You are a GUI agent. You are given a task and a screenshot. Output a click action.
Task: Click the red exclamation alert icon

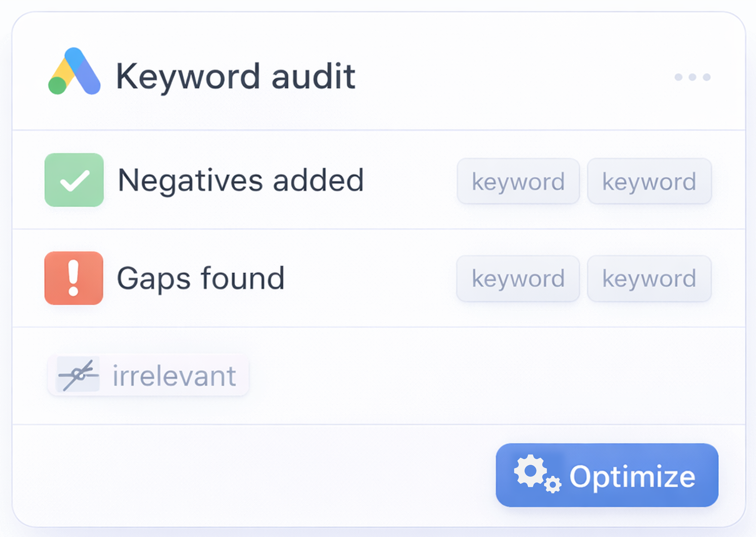click(74, 278)
